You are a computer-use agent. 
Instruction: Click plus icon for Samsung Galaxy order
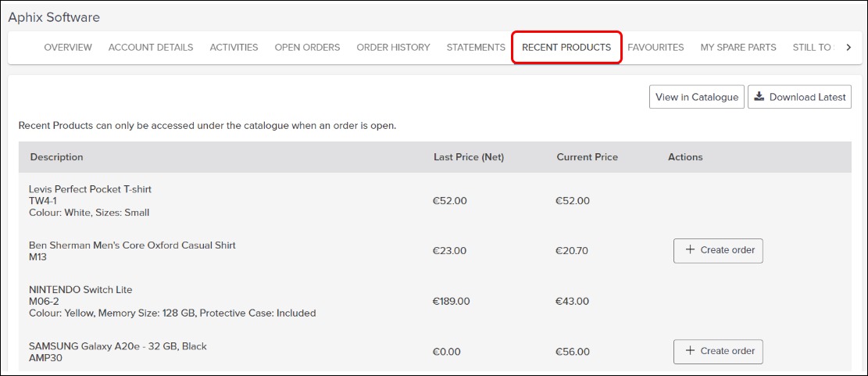689,351
